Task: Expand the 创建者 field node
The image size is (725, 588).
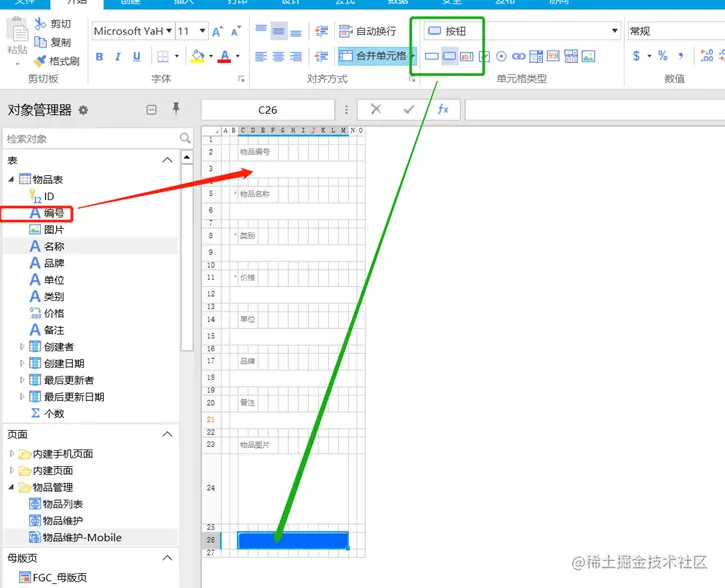Action: tap(21, 346)
